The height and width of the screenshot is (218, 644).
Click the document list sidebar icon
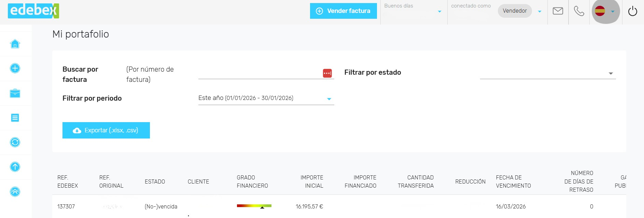pos(15,118)
